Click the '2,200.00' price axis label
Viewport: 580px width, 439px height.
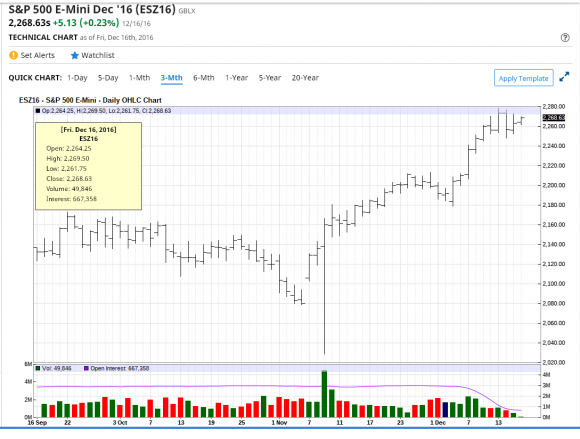pyautogui.click(x=554, y=185)
